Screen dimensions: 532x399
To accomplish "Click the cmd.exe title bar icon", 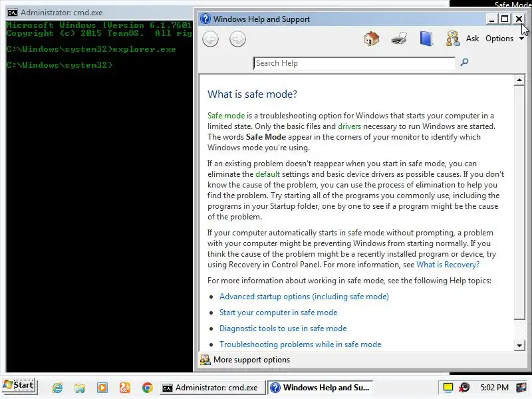I will (13, 13).
